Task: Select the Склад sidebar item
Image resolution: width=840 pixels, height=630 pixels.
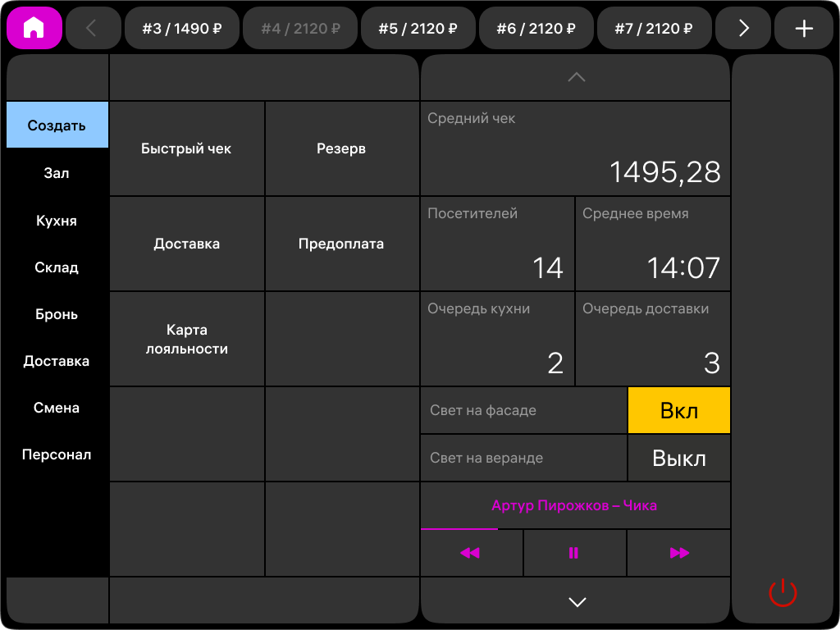Action: 57,267
